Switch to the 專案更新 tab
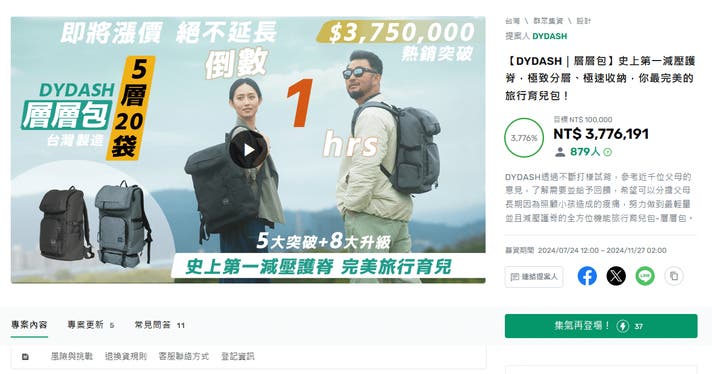Viewport: 712px width, 374px height. (90, 325)
